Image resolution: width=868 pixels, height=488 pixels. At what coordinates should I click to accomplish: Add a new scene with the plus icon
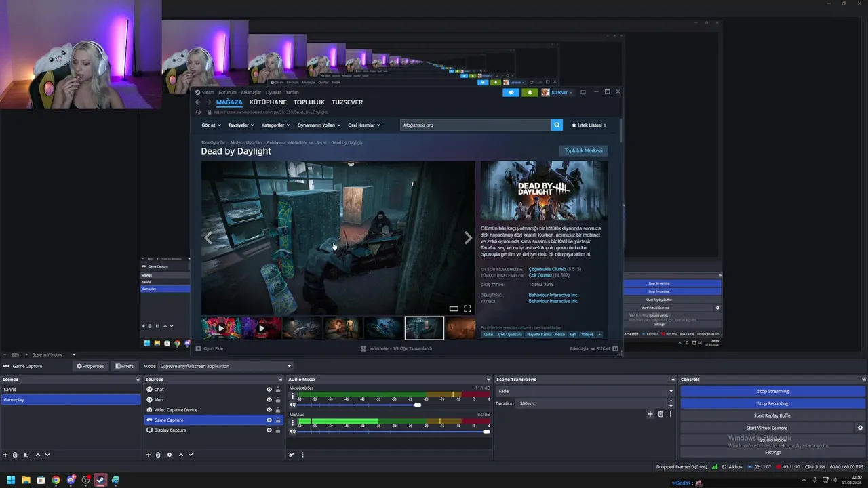click(x=5, y=455)
